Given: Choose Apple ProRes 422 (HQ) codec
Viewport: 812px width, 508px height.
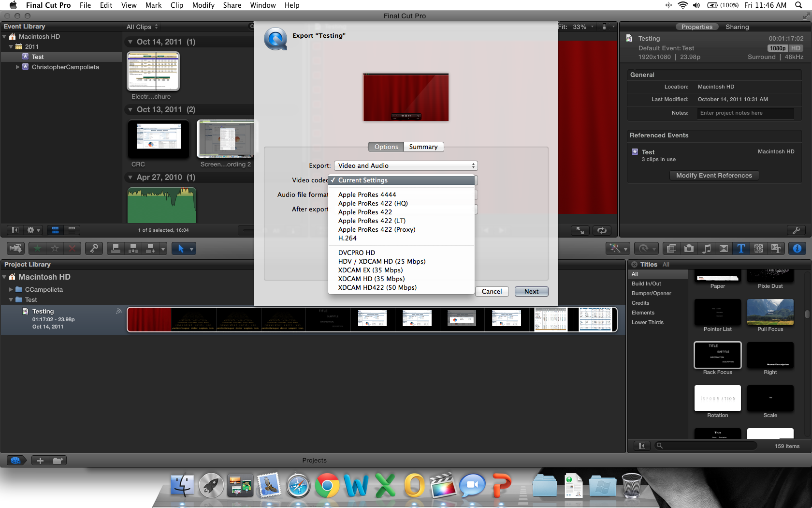Looking at the screenshot, I should point(401,204).
